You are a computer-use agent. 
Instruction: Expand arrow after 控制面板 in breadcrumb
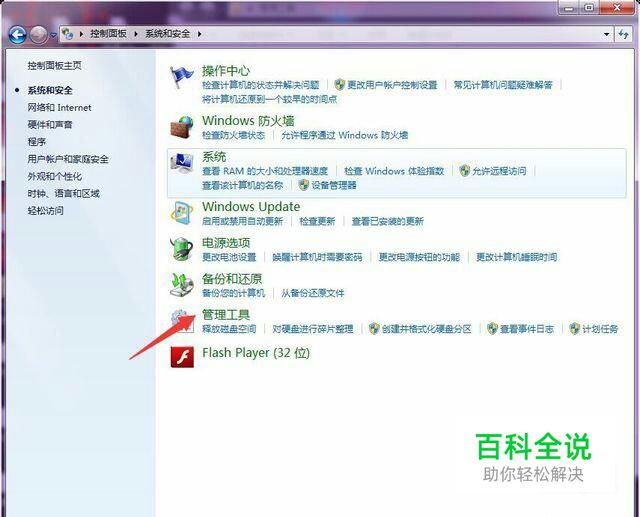pos(136,34)
